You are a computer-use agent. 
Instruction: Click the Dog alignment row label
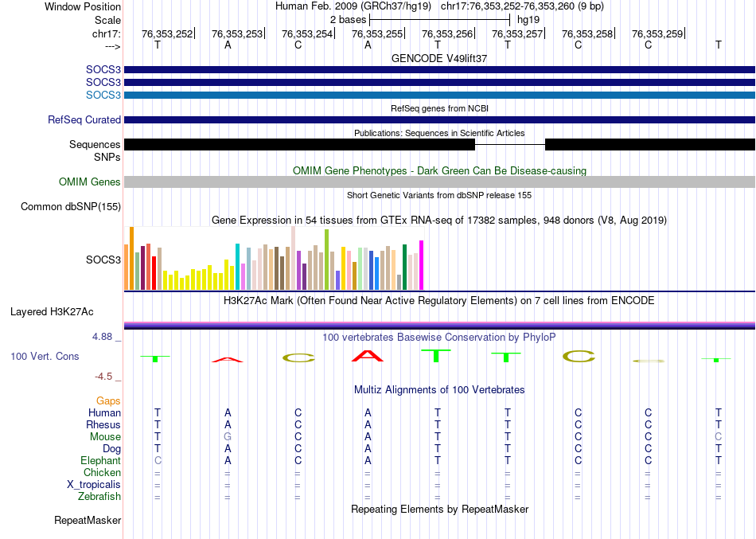coord(111,449)
